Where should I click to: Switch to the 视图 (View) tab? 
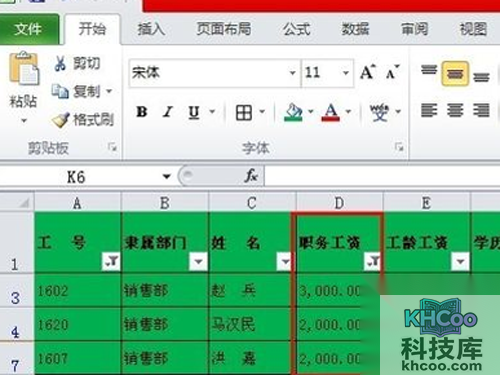[473, 29]
